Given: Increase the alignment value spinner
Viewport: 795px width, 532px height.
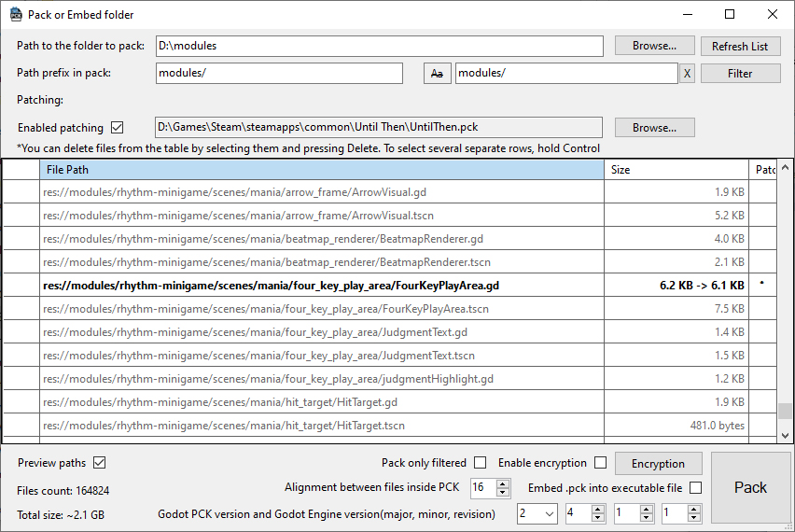Looking at the screenshot, I should [502, 483].
